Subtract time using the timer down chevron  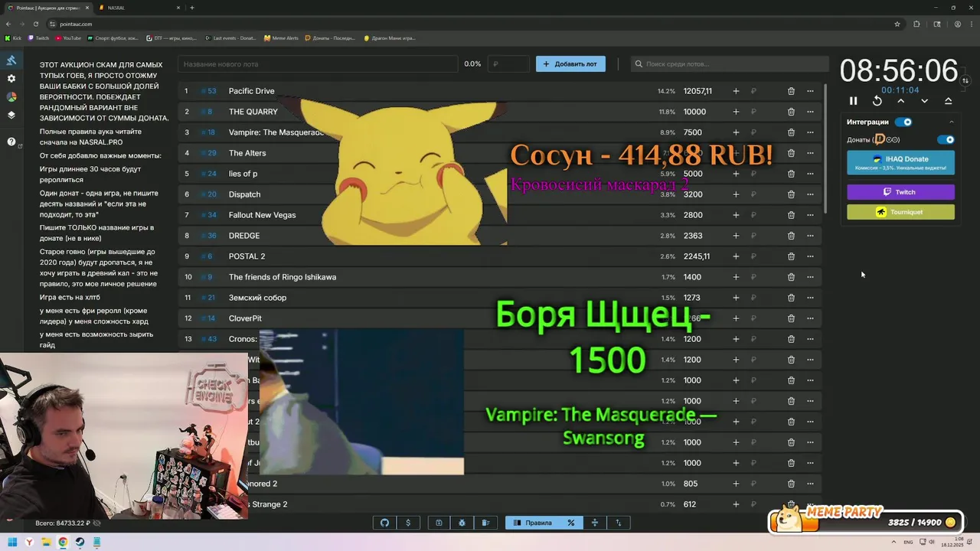click(925, 101)
